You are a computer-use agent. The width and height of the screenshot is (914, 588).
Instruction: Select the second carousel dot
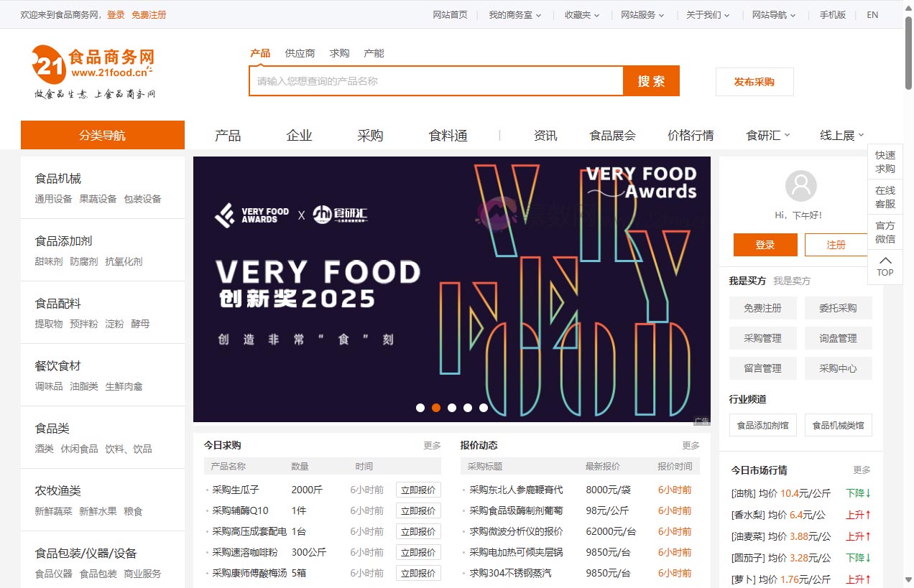tap(436, 407)
